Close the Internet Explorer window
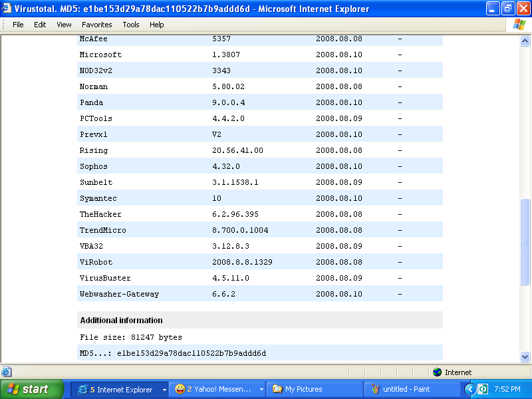This screenshot has width=532, height=399. click(523, 9)
